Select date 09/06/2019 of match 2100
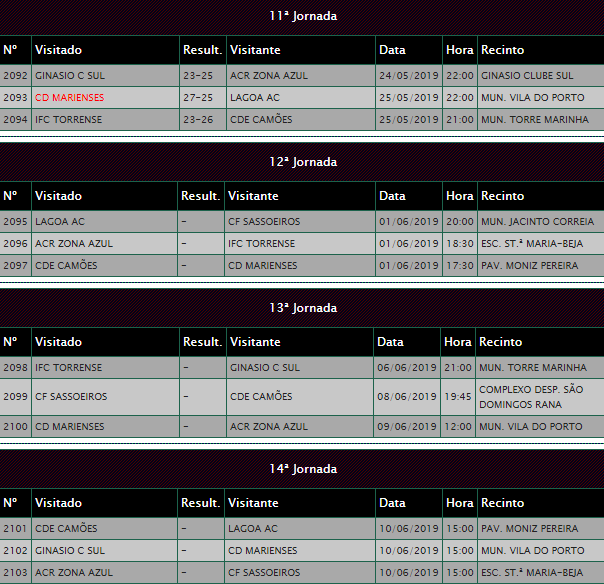604x584 pixels. tap(407, 426)
